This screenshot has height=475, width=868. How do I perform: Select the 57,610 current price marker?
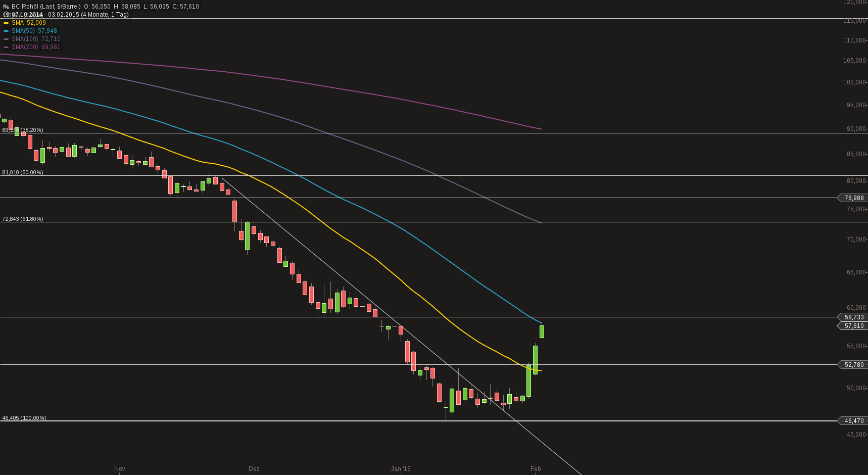[852, 326]
